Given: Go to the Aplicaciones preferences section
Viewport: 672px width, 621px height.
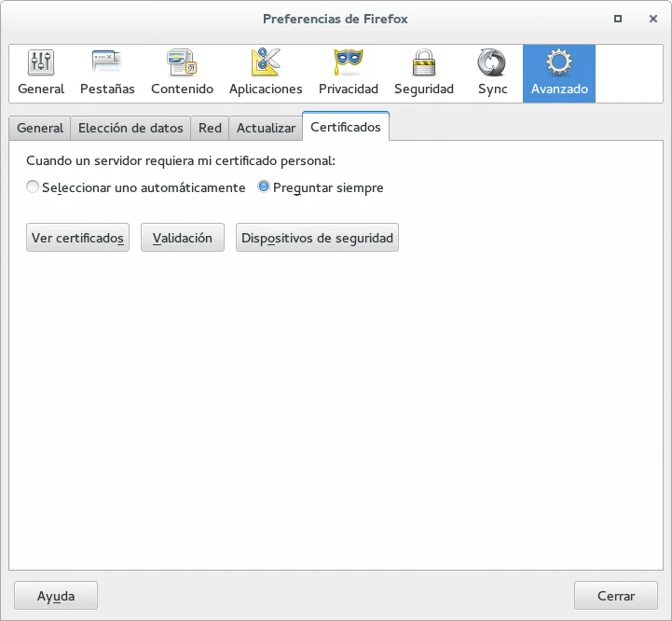Looking at the screenshot, I should pyautogui.click(x=266, y=73).
